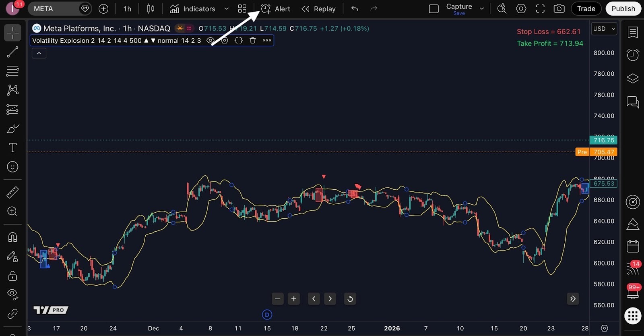The image size is (644, 336).
Task: Open more options for Volatility Explosion
Action: [267, 40]
